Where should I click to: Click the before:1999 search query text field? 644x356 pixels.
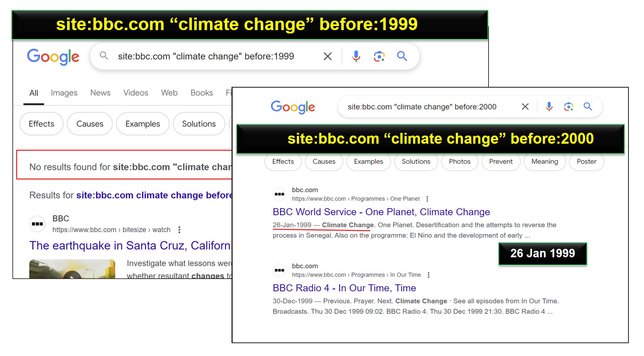pyautogui.click(x=206, y=56)
